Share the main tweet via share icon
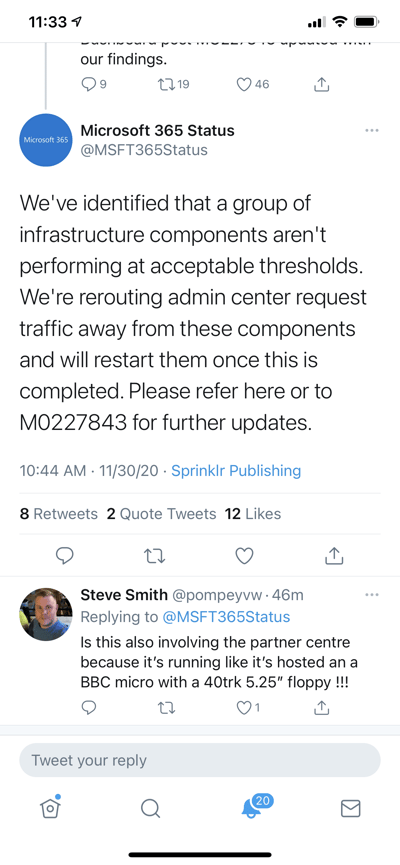 click(334, 556)
